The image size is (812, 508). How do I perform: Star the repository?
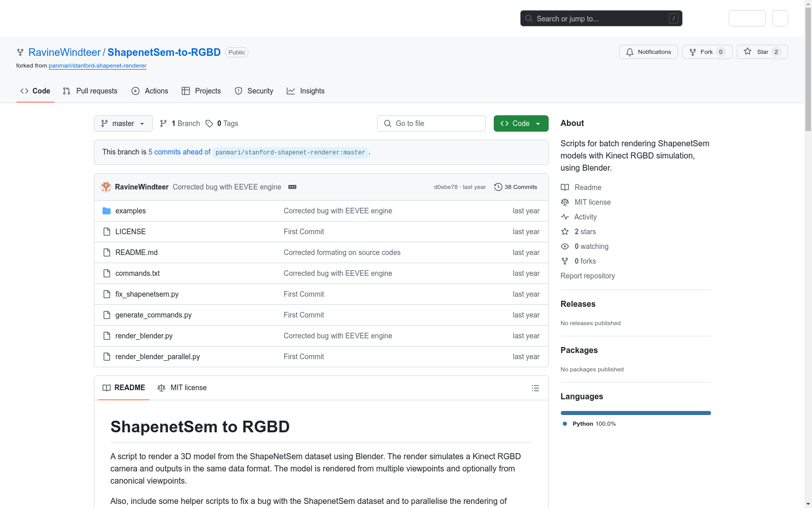(x=762, y=52)
